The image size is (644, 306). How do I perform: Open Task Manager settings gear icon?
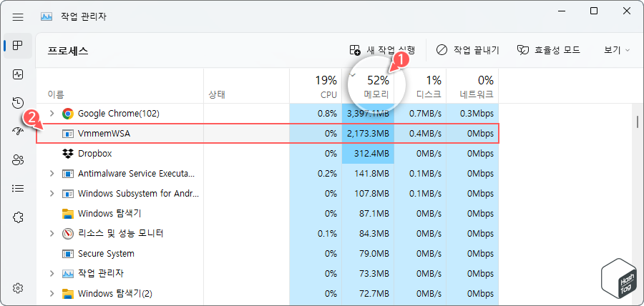click(18, 288)
